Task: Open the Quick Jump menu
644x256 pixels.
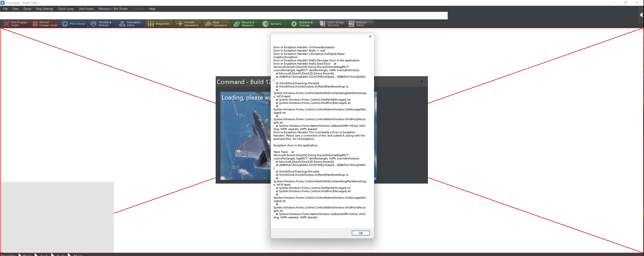Action: coord(66,9)
